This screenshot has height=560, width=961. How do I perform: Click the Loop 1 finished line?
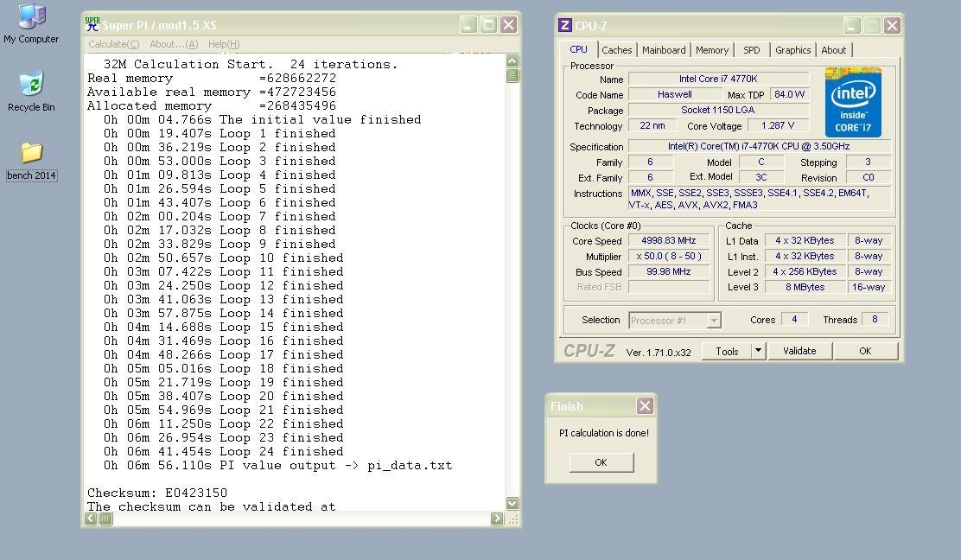click(x=220, y=134)
